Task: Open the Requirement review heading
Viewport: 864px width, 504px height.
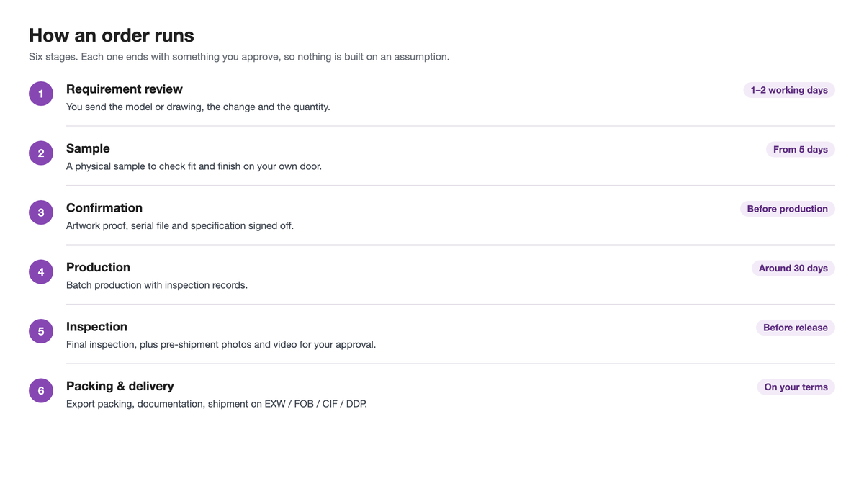Action: click(x=125, y=89)
